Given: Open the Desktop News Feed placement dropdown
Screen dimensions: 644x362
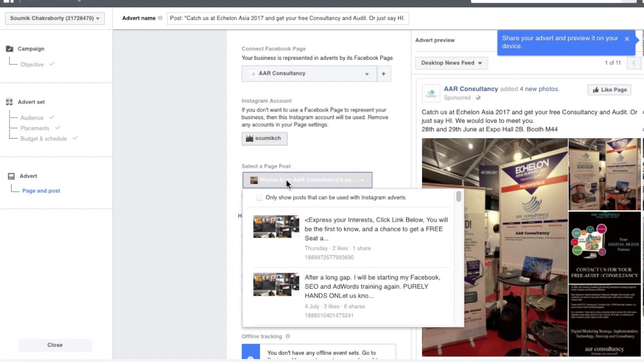Looking at the screenshot, I should (451, 63).
